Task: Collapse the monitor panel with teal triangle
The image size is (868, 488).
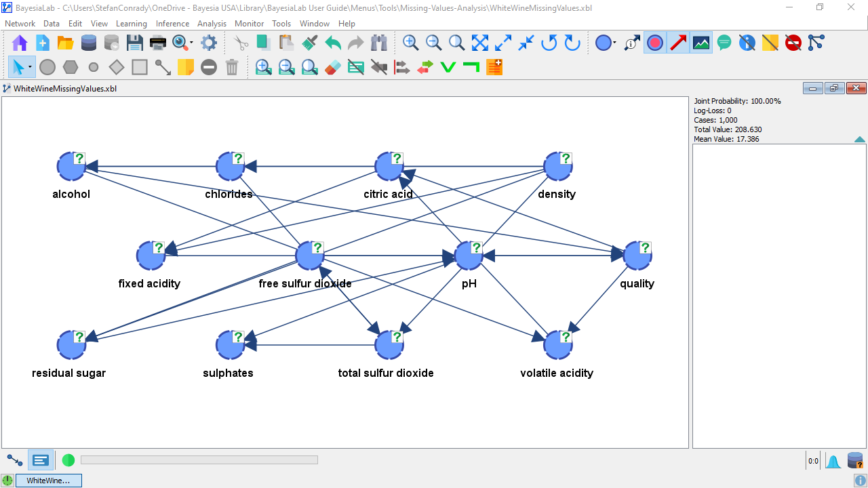Action: pos(859,140)
